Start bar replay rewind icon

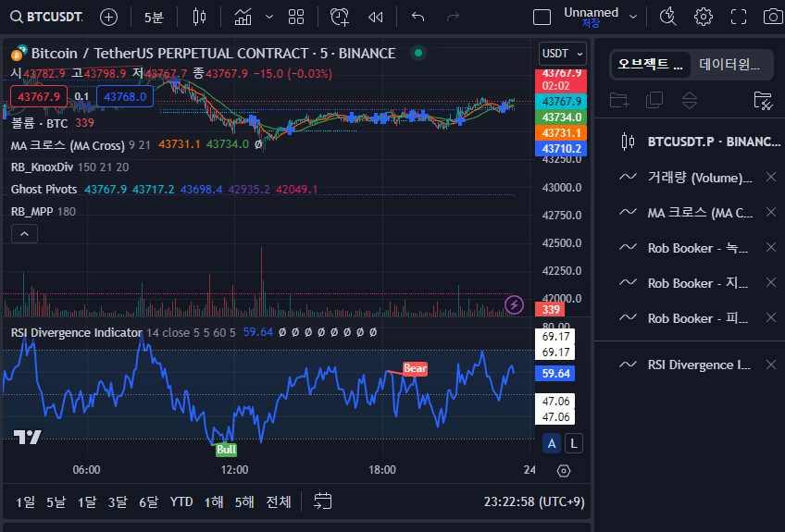[x=376, y=17]
